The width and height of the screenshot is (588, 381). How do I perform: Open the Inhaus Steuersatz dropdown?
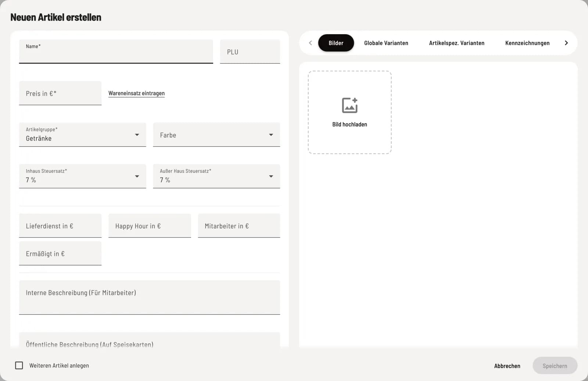[82, 176]
